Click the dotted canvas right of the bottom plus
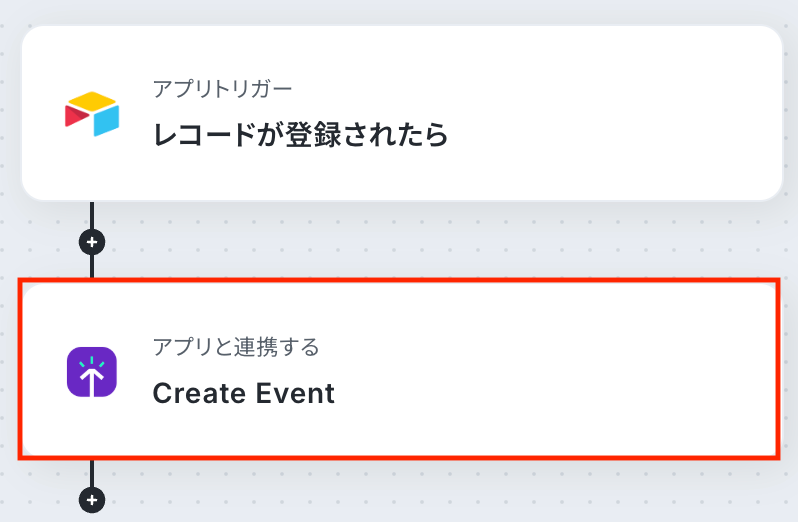 [300, 499]
